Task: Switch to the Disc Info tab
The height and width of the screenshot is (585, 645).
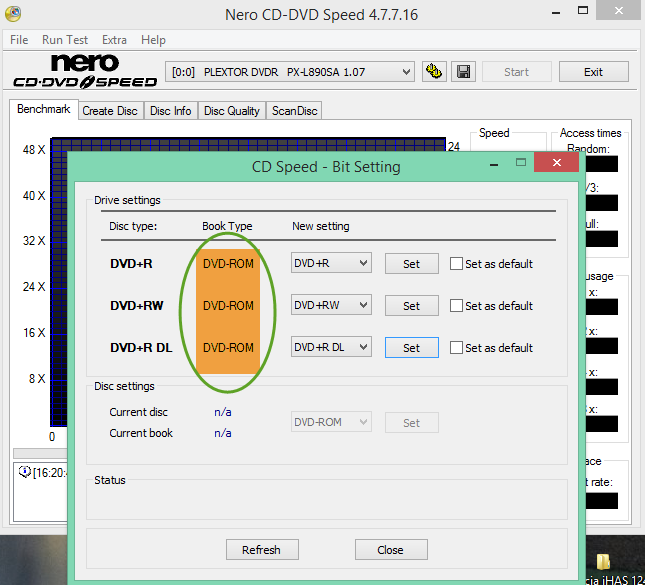Action: [170, 111]
